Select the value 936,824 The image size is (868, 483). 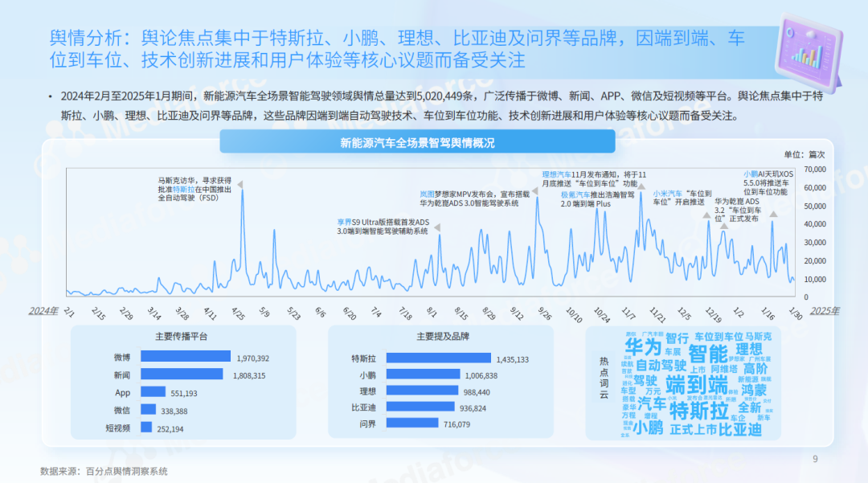(473, 408)
